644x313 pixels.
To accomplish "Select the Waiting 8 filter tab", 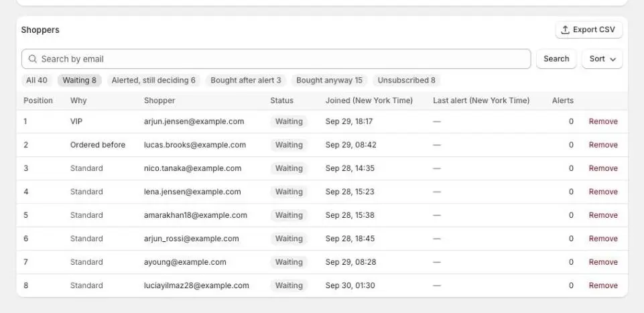I will pyautogui.click(x=79, y=80).
